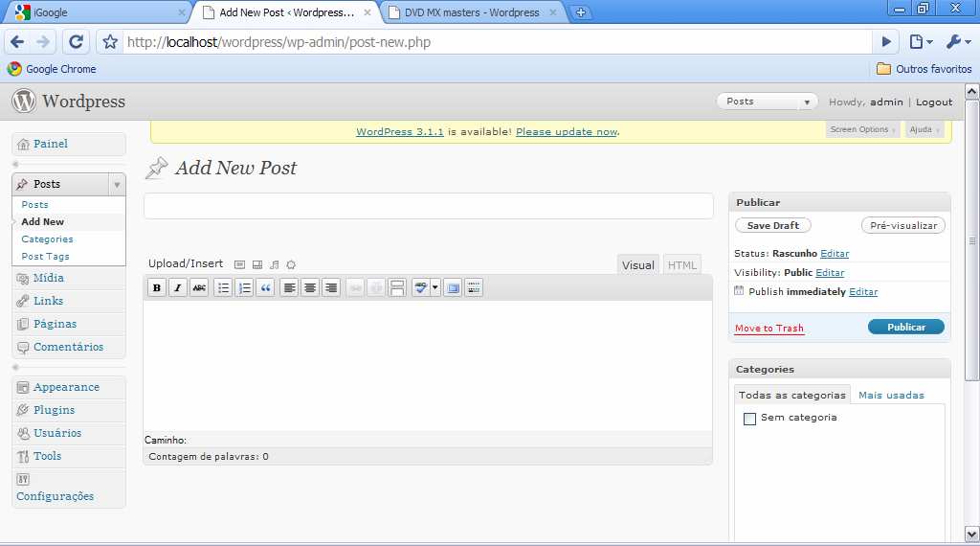Open Post Tags submenu item
This screenshot has height=546, width=980.
(x=45, y=257)
